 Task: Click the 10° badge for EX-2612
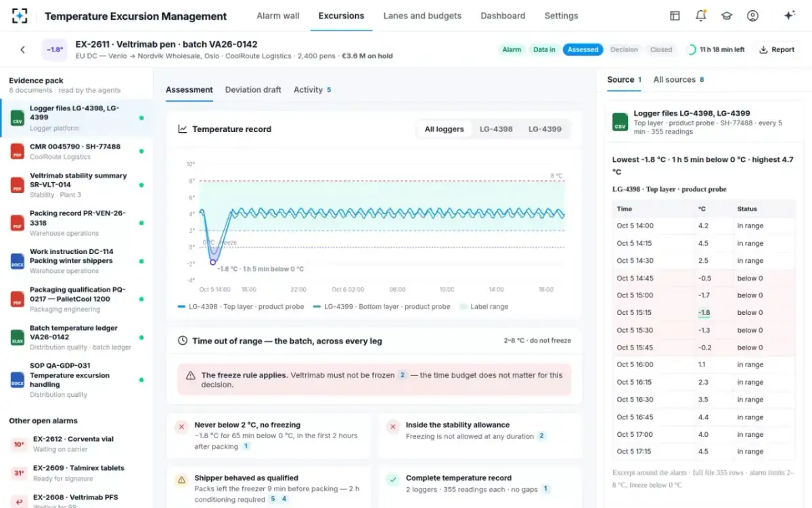18,444
